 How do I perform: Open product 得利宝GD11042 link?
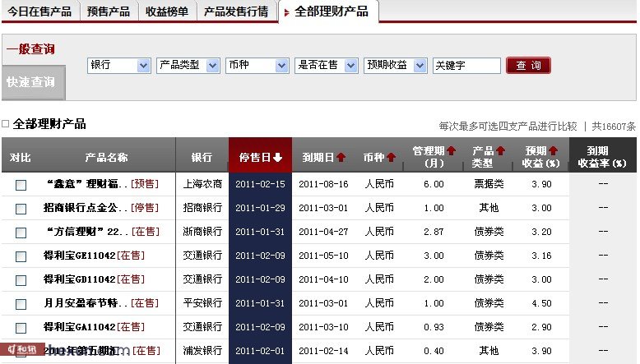pos(80,279)
